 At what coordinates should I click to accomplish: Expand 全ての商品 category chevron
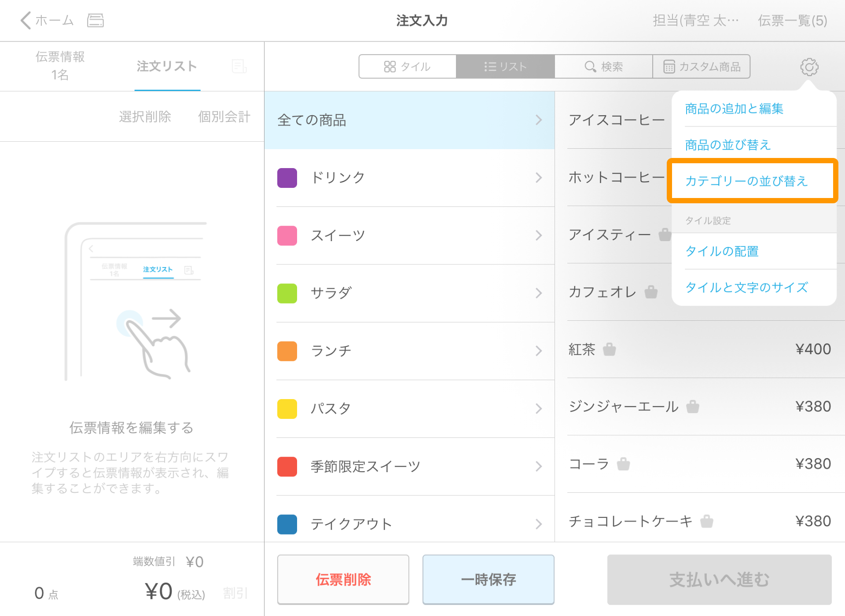[539, 120]
